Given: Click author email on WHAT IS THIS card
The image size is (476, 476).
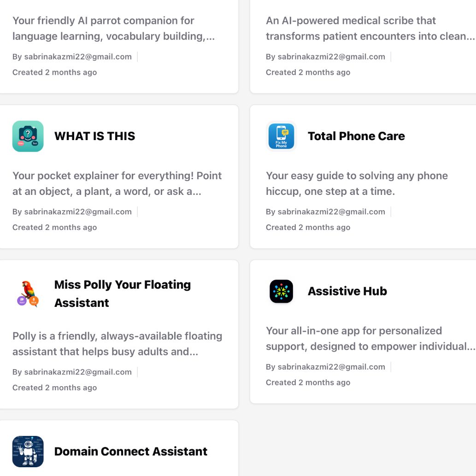Looking at the screenshot, I should pyautogui.click(x=72, y=212).
